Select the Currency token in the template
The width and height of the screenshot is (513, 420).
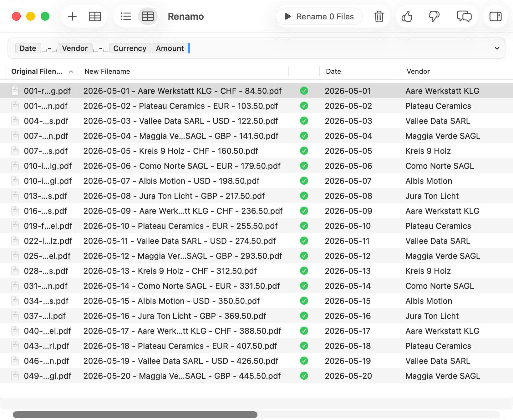pos(130,48)
